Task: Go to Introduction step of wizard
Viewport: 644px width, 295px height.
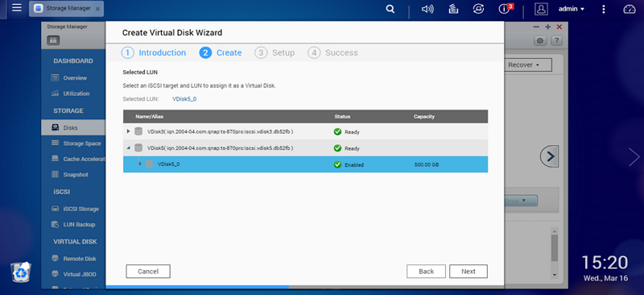Action: click(x=154, y=52)
